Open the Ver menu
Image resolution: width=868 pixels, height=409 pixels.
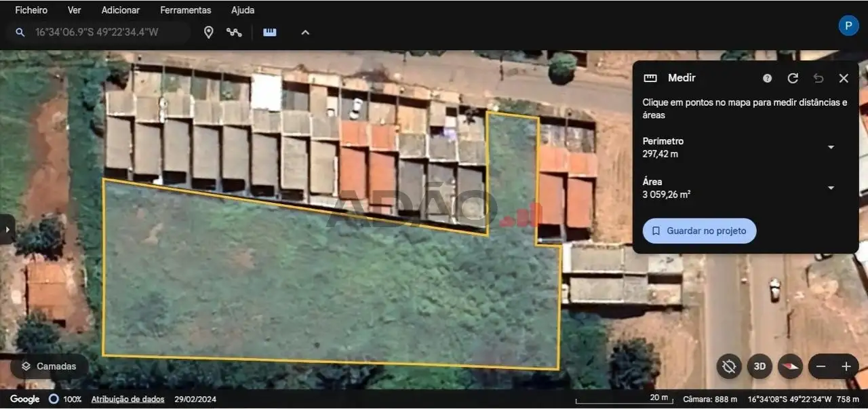(x=75, y=10)
